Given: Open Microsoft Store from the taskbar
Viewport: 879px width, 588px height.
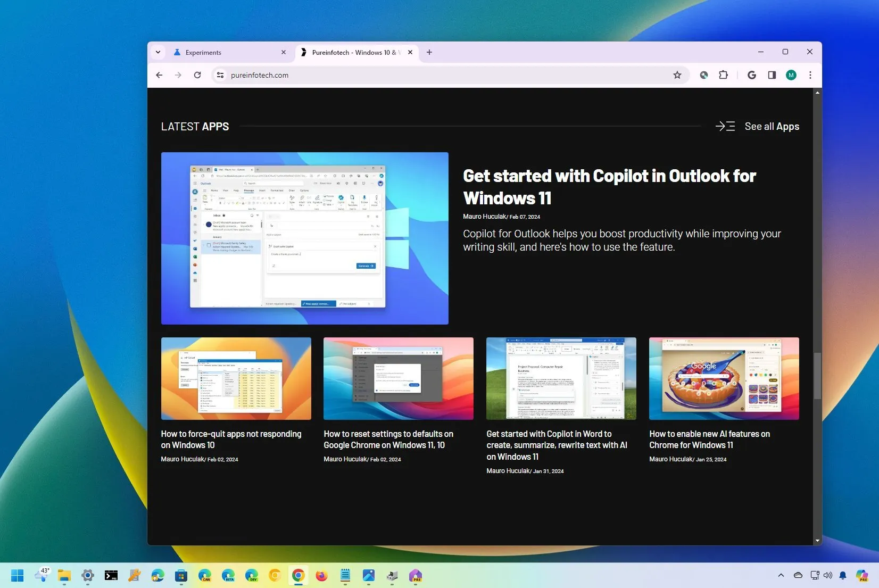Looking at the screenshot, I should [181, 575].
